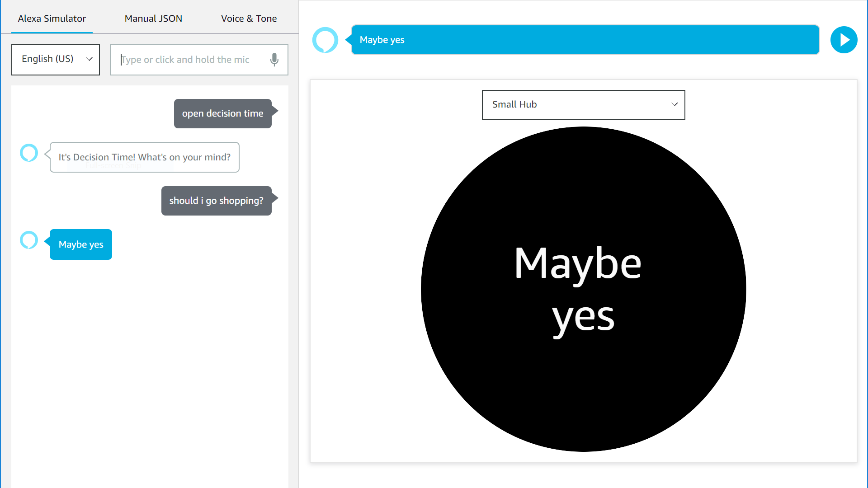Click Alexa ring icon beside Maybe yes reply
Viewport: 868px width, 488px height.
click(x=29, y=240)
